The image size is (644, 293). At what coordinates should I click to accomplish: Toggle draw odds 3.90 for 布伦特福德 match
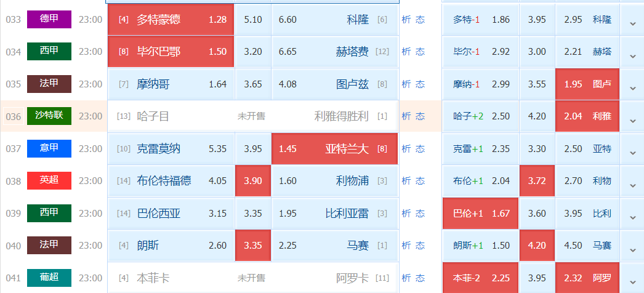tap(253, 181)
